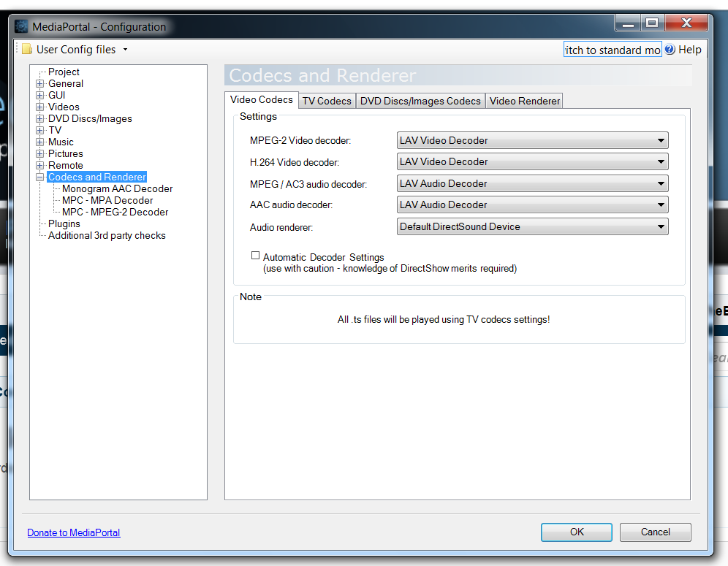Expand the General tree node
This screenshot has width=728, height=566.
[40, 84]
